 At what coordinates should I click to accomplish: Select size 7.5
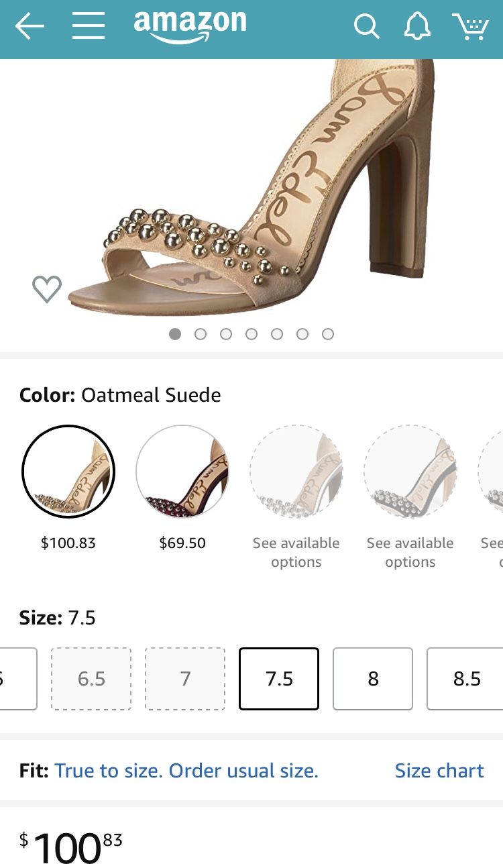click(x=279, y=679)
